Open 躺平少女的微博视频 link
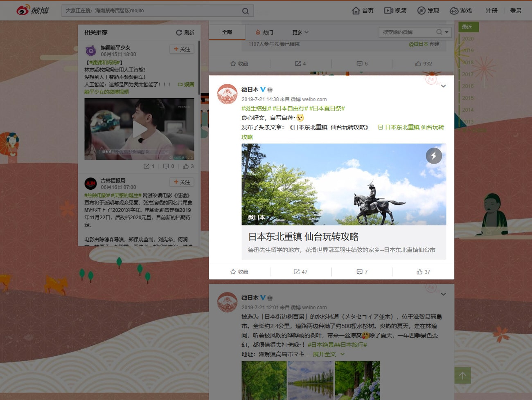Image resolution: width=532 pixels, height=400 pixels. coord(106,92)
